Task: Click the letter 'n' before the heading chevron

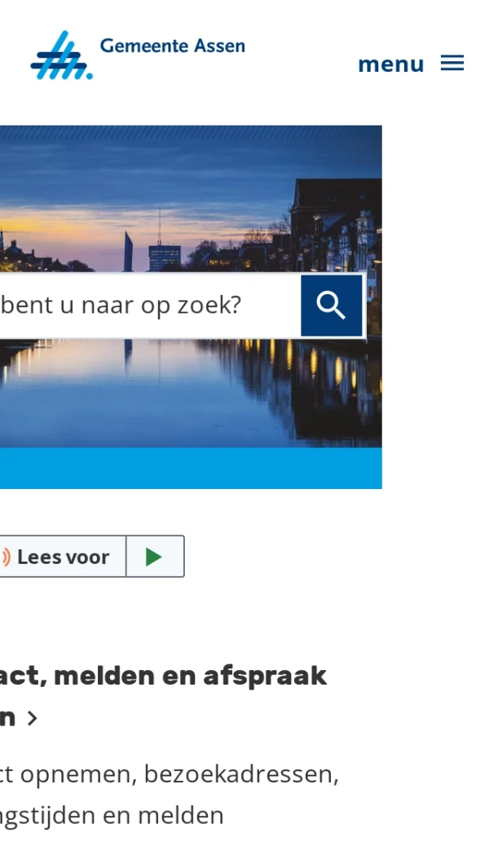Action: click(x=7, y=717)
